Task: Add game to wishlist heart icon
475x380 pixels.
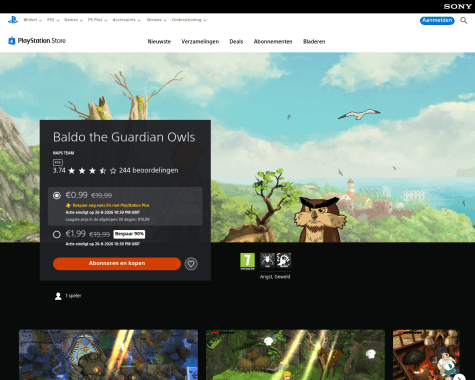Action: [x=191, y=264]
